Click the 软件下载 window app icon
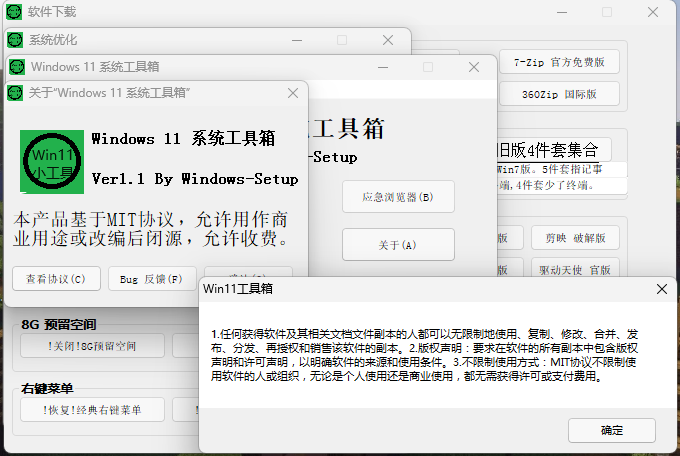 click(14, 12)
